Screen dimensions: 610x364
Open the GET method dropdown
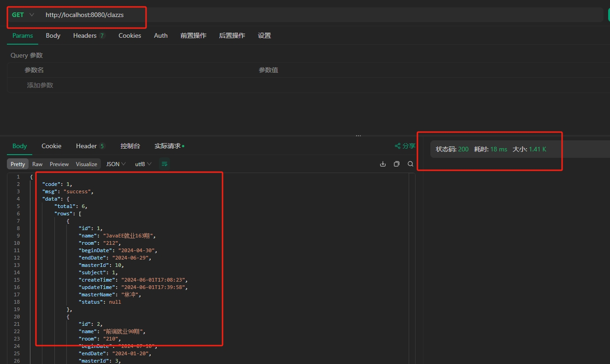click(x=23, y=15)
